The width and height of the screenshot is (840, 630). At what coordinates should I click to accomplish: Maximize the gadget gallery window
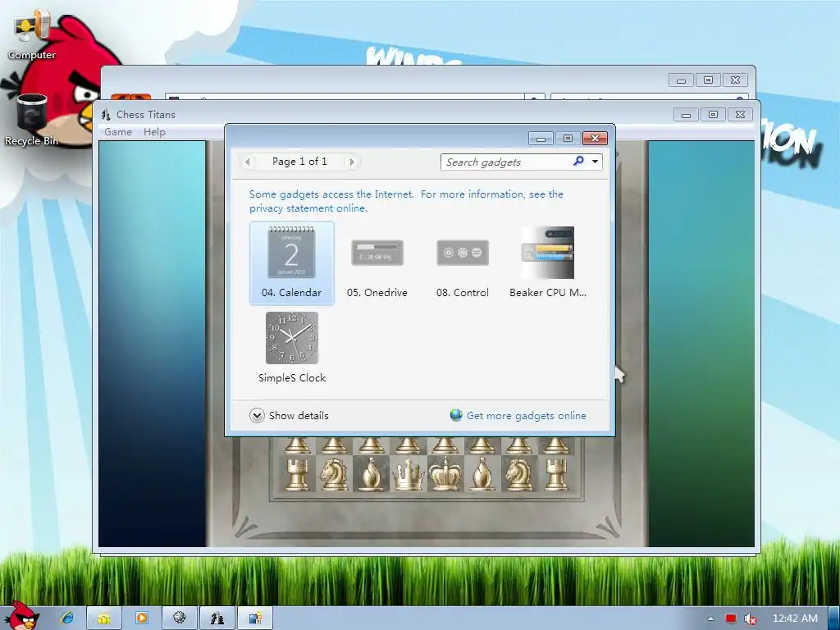(x=568, y=139)
